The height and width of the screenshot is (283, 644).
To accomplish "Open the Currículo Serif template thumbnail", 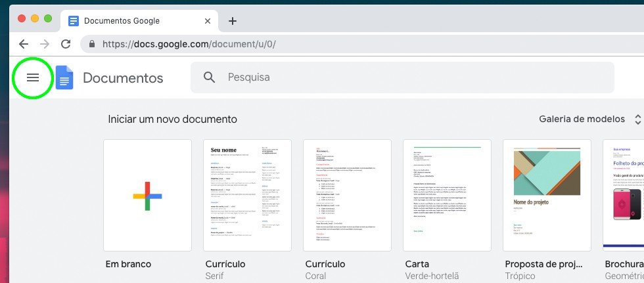I will (247, 195).
